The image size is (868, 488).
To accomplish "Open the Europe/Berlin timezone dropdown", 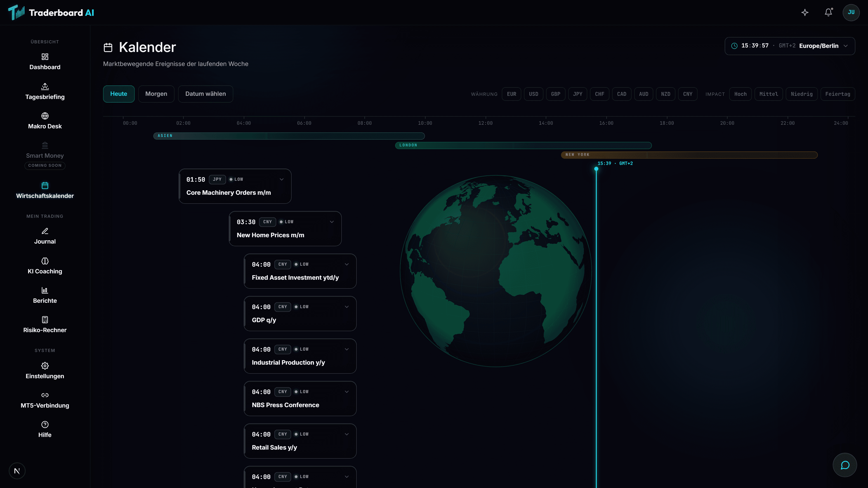I will pos(790,46).
